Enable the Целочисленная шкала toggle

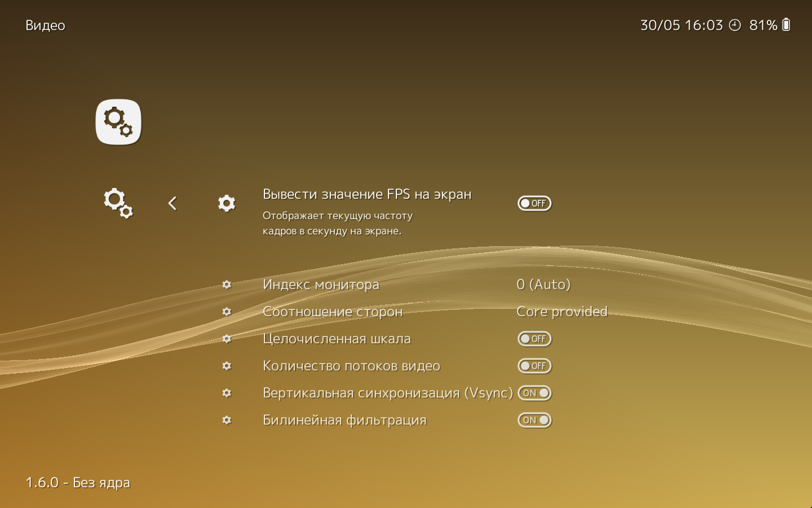coord(534,339)
